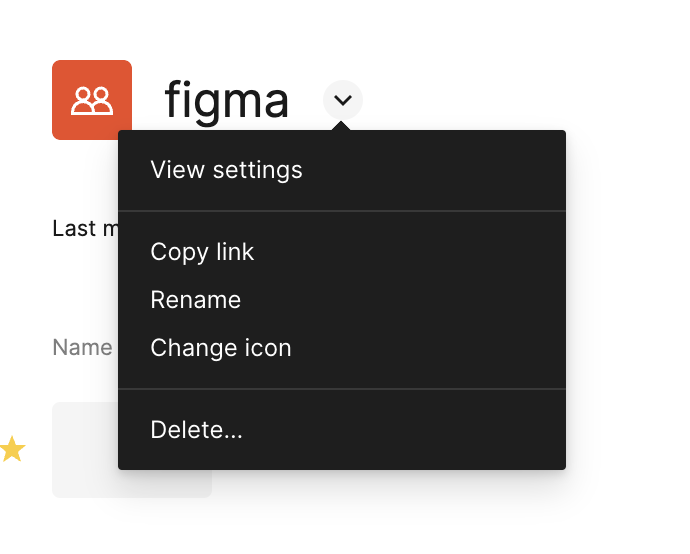
Task: Choose Copy link in the dropdown menu
Action: [202, 252]
